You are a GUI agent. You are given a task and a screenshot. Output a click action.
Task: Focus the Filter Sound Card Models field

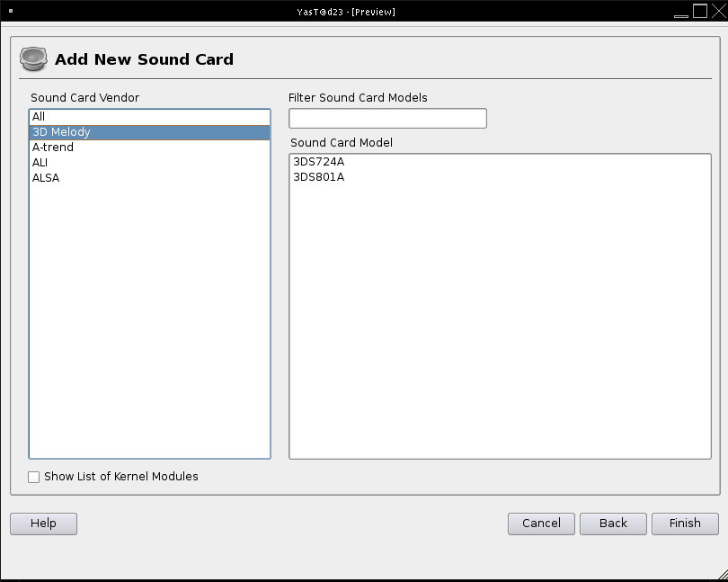(387, 119)
